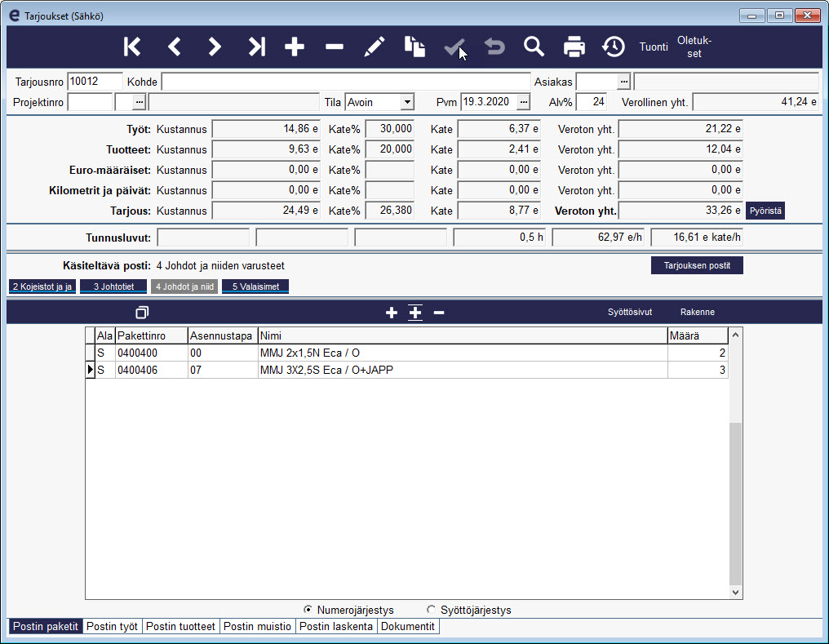Open the Dokumentit tab

point(408,627)
